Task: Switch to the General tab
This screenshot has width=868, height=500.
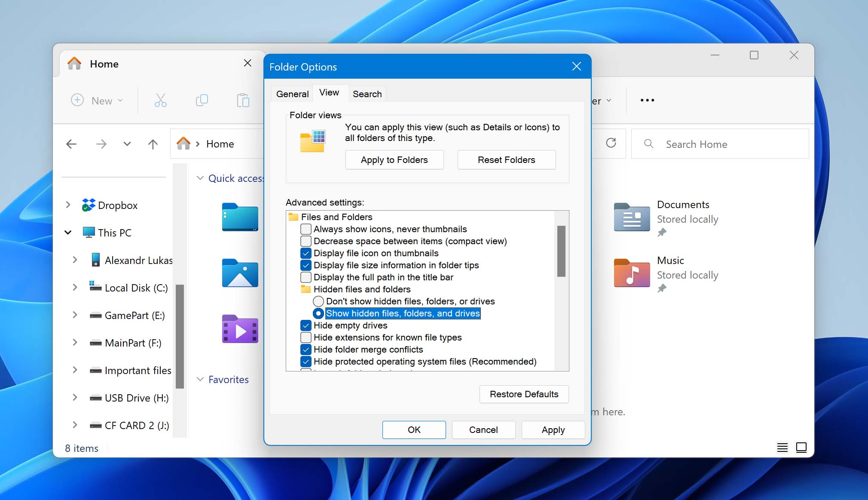Action: coord(291,94)
